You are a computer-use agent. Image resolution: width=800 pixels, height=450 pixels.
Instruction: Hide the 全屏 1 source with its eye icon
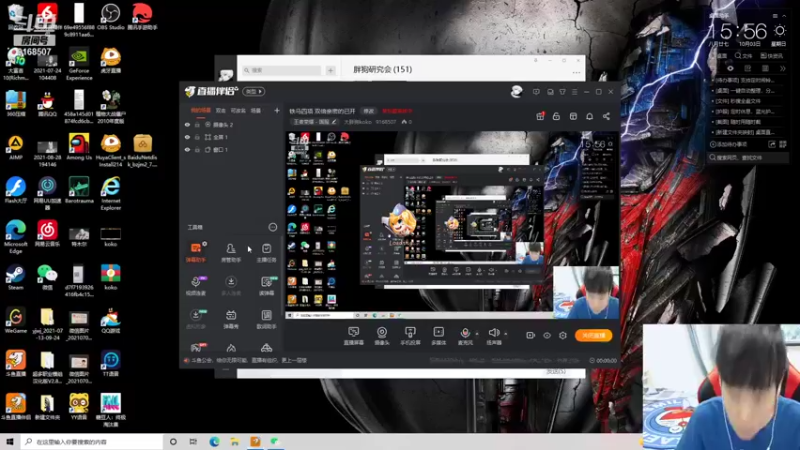(187, 137)
